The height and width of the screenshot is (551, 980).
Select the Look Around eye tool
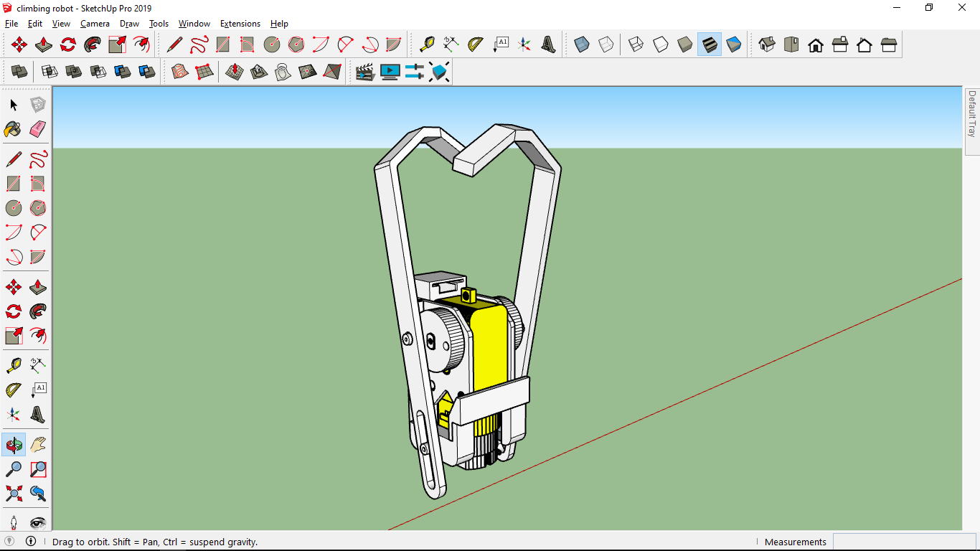38,522
